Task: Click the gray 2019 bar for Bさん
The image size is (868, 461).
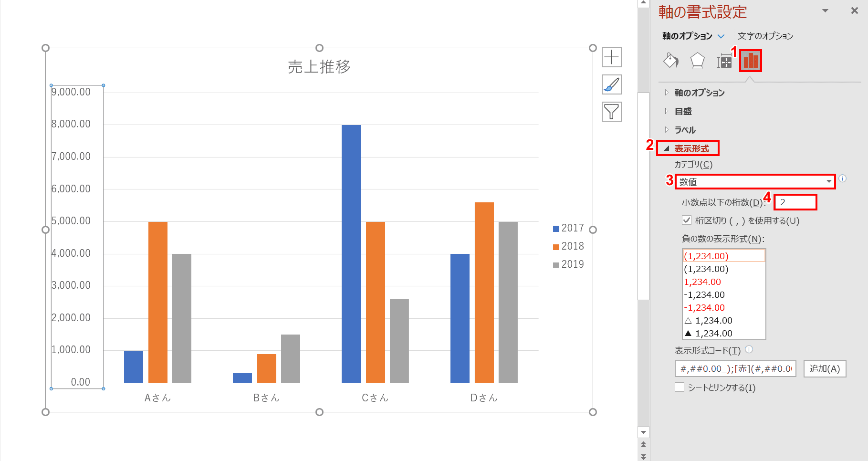Action: click(291, 358)
